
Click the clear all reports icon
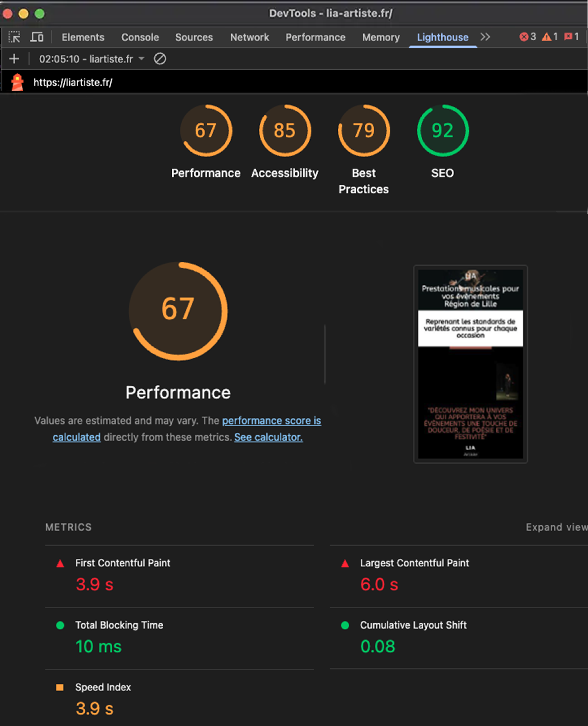(160, 59)
